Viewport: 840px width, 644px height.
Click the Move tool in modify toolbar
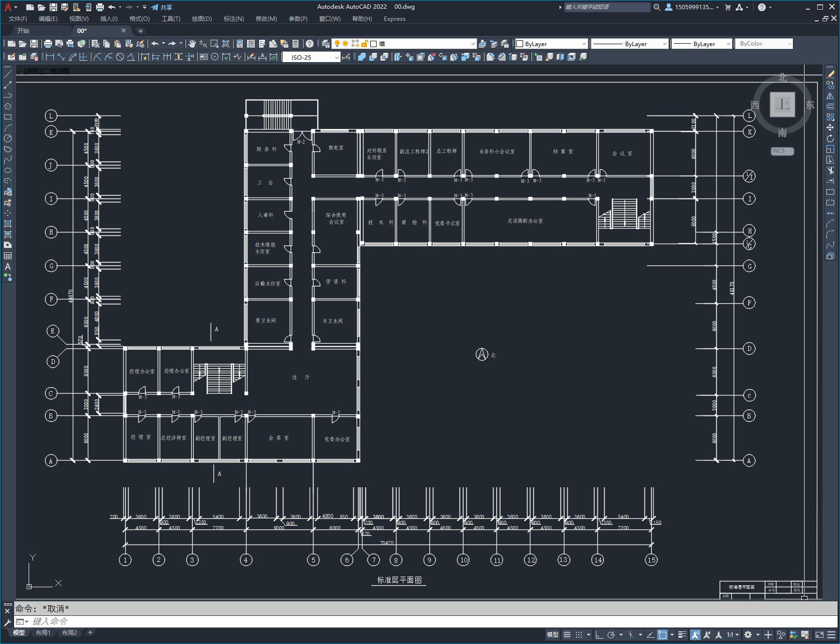coord(830,128)
